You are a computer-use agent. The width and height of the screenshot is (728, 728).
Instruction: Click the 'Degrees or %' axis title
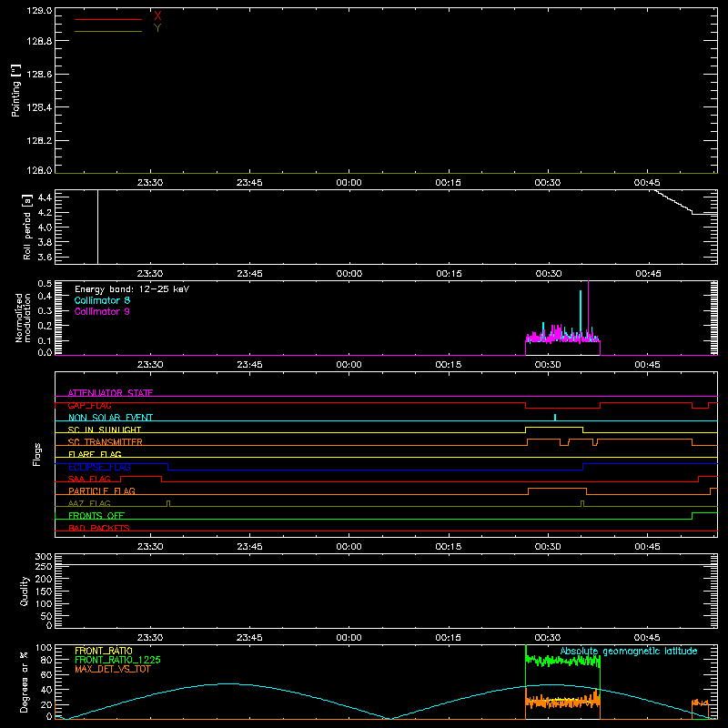tap(24, 682)
